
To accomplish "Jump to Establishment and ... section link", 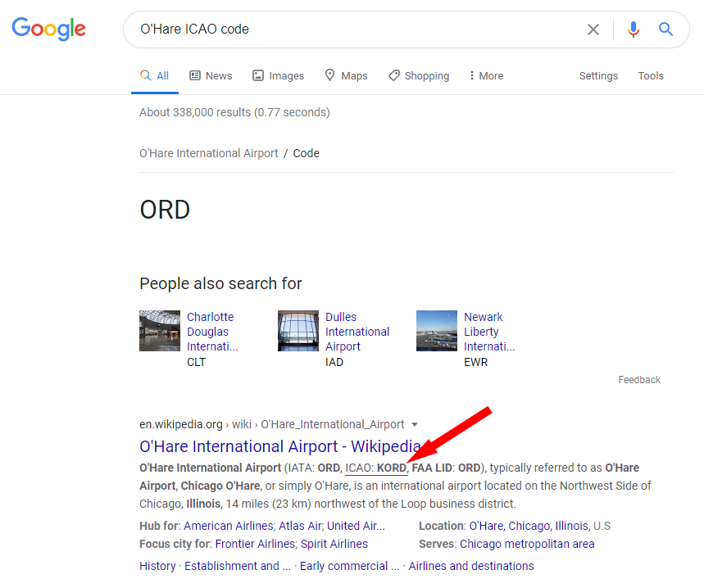I will pos(238,566).
